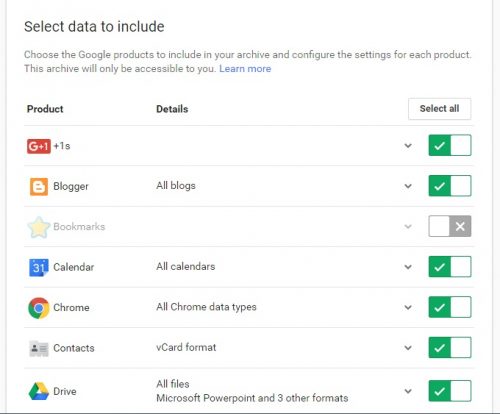Image resolution: width=500 pixels, height=414 pixels.
Task: Click the Select all button
Action: pyautogui.click(x=439, y=109)
